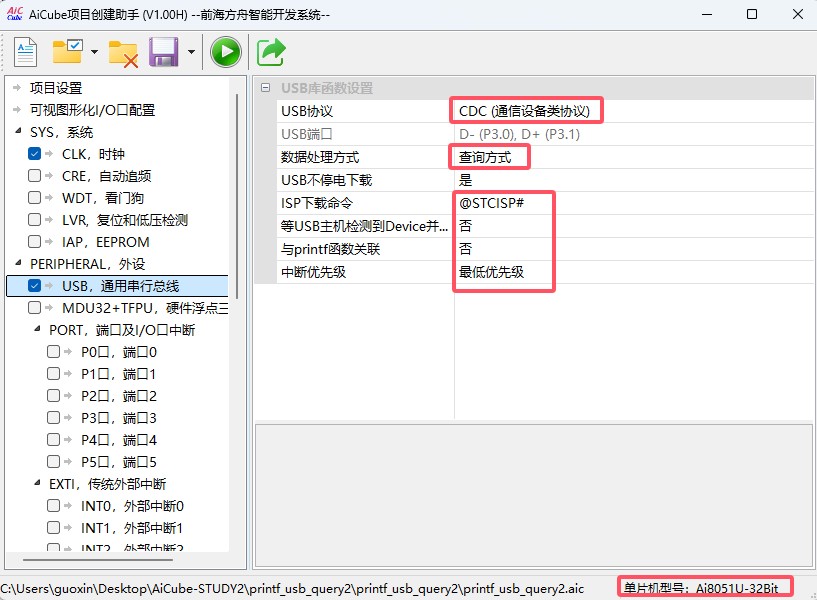Click the description pane below the properties

tap(534, 495)
